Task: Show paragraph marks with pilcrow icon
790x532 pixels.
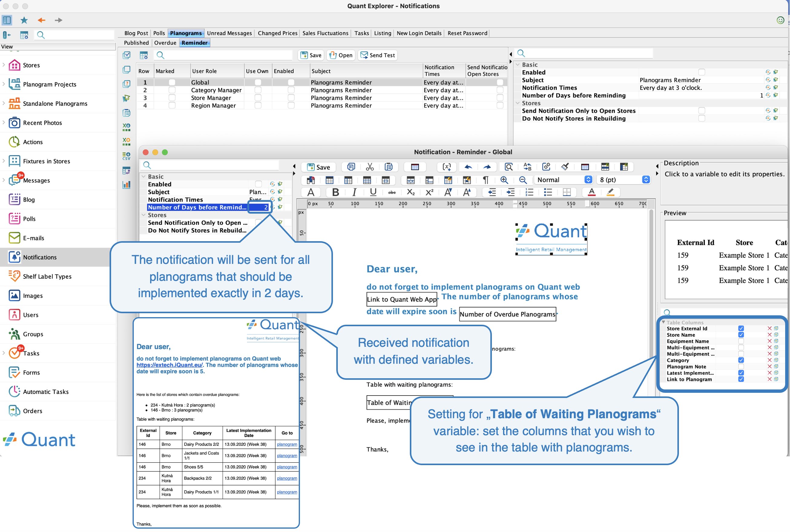Action: 486,180
